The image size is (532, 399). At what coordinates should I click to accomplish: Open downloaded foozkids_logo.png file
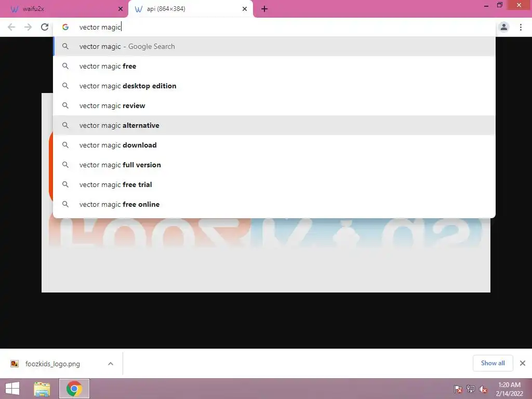click(x=52, y=364)
